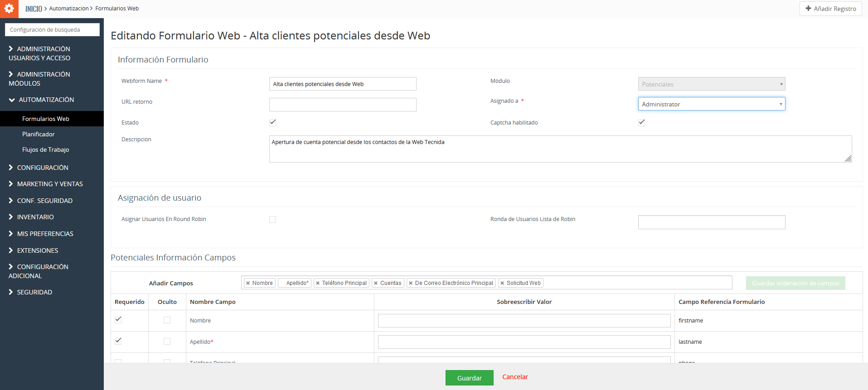
Task: Click Guardar ordenación de campos button
Action: pyautogui.click(x=795, y=283)
